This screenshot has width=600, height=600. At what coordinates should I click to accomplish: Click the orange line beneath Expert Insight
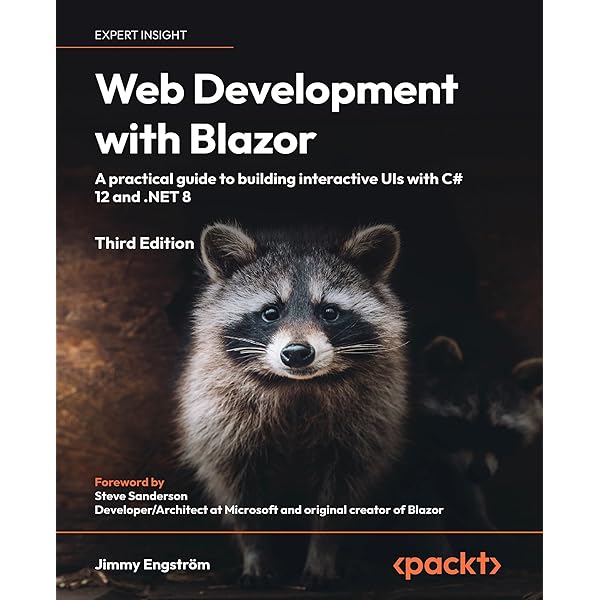pyautogui.click(x=164, y=47)
